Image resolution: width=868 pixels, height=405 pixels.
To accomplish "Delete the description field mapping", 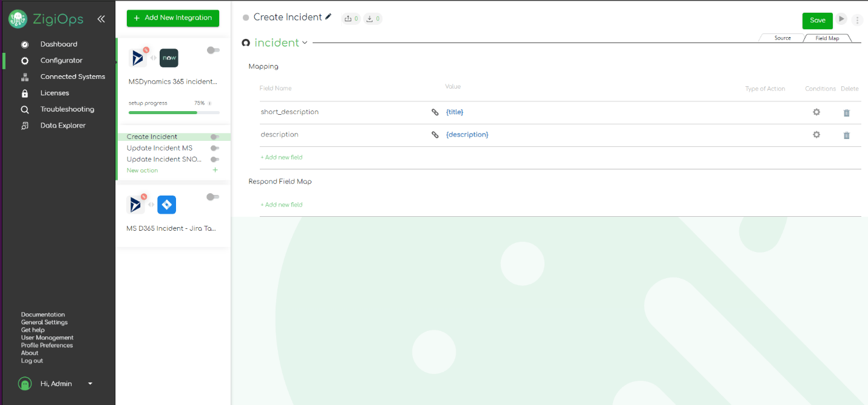I will click(847, 135).
